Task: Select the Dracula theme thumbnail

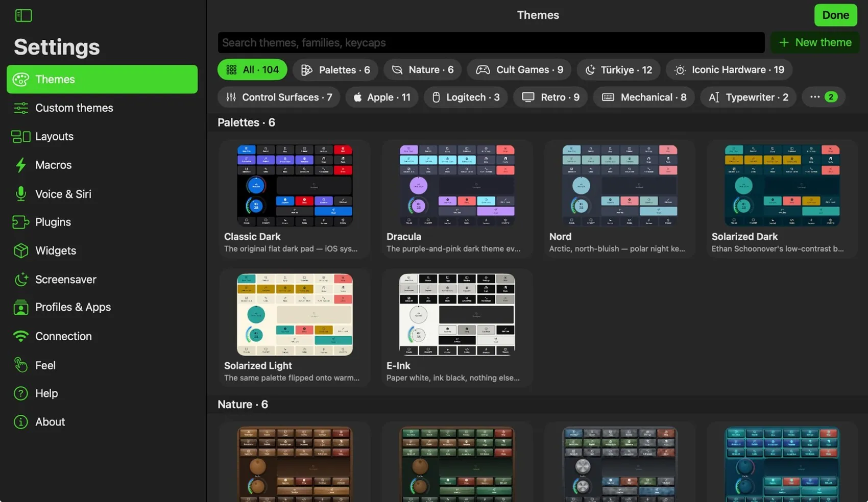Action: point(457,185)
